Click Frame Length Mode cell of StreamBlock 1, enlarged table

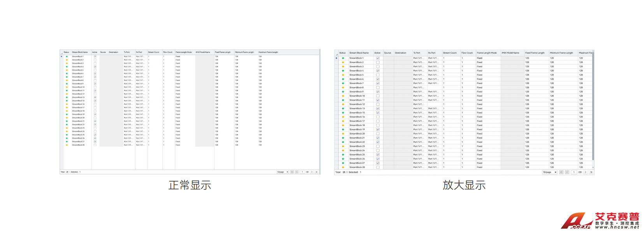(487, 58)
